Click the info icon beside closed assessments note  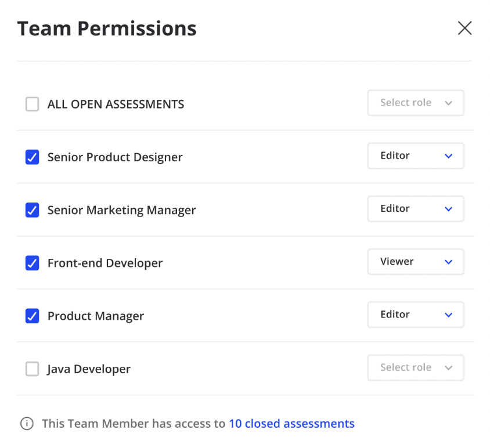tap(27, 424)
